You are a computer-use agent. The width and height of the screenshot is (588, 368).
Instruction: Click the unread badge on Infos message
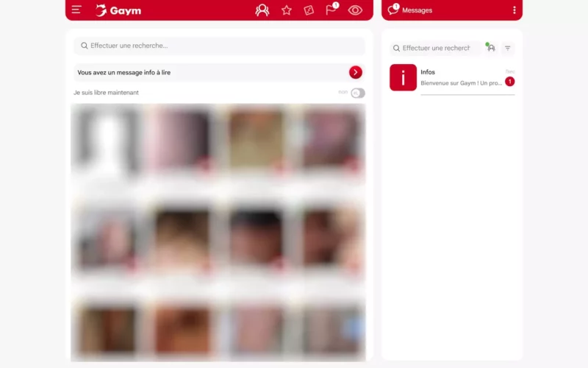tap(509, 82)
